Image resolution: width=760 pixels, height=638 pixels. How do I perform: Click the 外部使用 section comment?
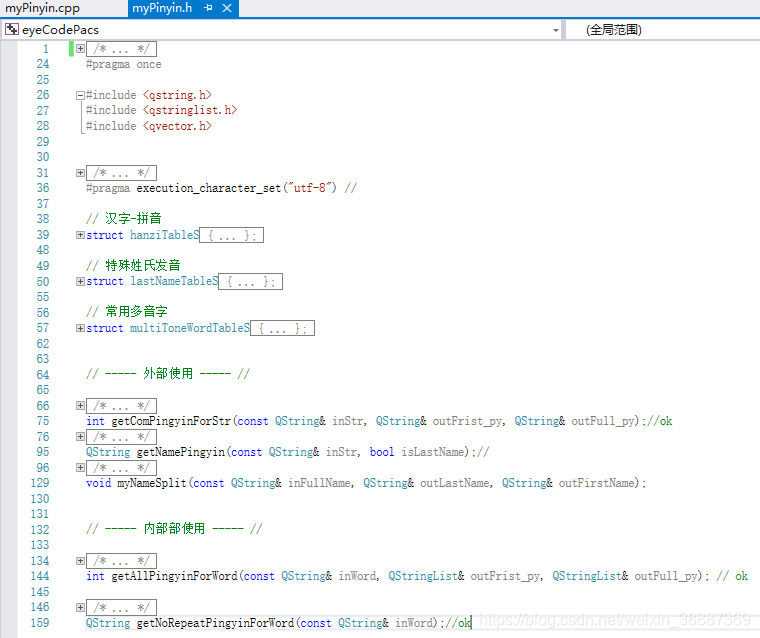tap(168, 374)
